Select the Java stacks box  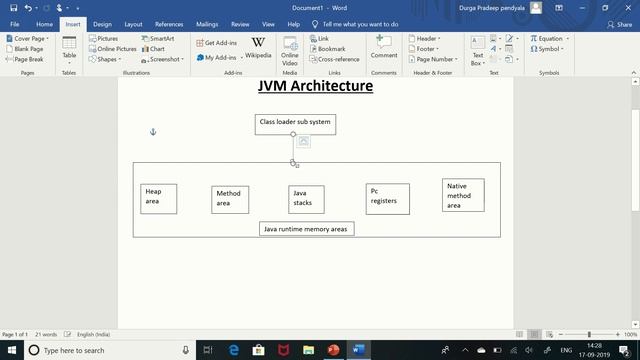[306, 199]
